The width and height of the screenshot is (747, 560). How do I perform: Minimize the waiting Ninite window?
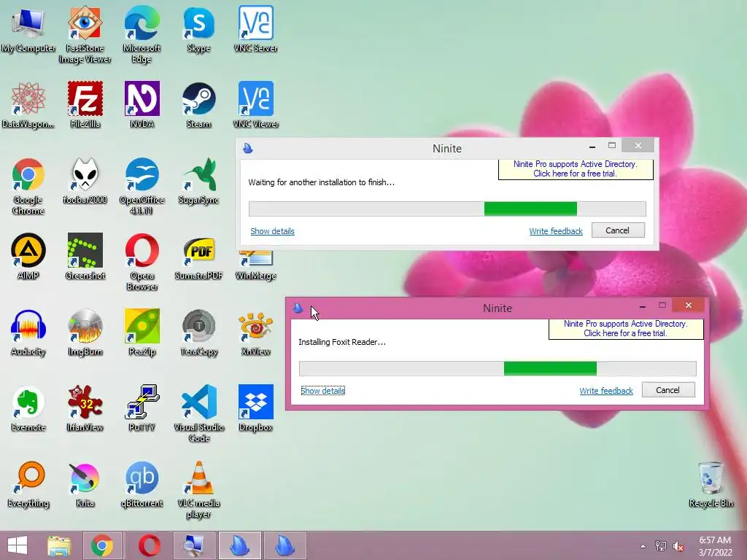pyautogui.click(x=592, y=146)
